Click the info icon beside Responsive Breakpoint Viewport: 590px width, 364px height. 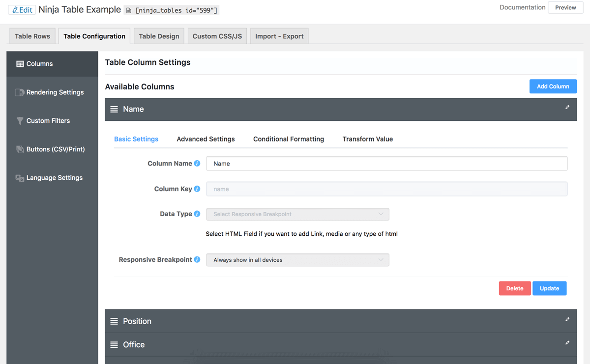197,259
